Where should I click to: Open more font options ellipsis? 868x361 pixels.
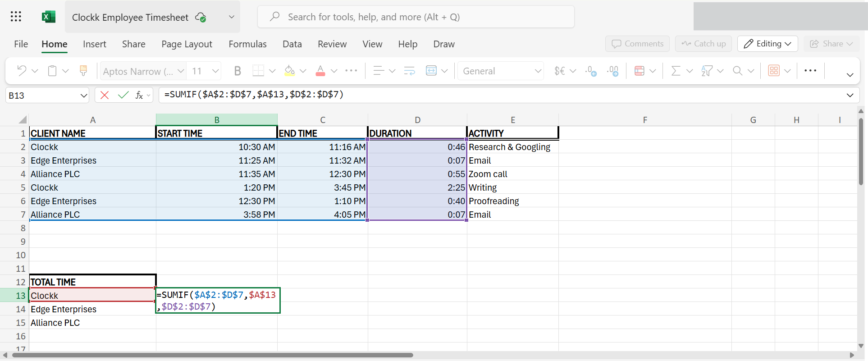(x=351, y=71)
